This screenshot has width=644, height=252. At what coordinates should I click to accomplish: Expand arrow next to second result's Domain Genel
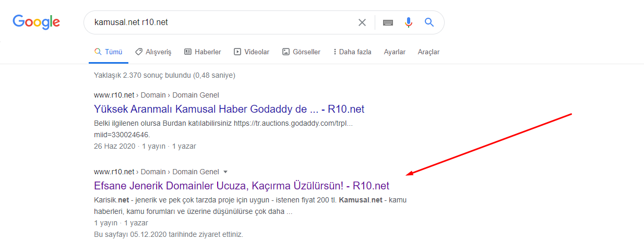pyautogui.click(x=225, y=172)
